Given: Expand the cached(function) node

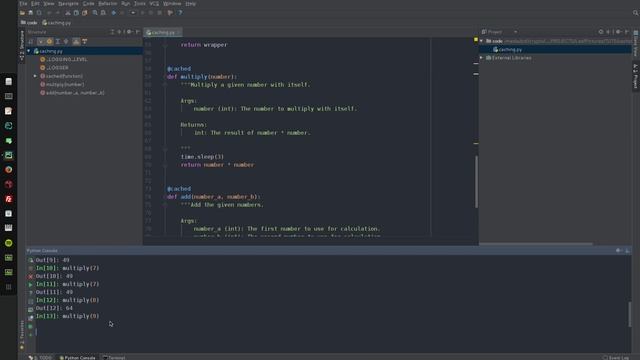Looking at the screenshot, I should [x=35, y=76].
